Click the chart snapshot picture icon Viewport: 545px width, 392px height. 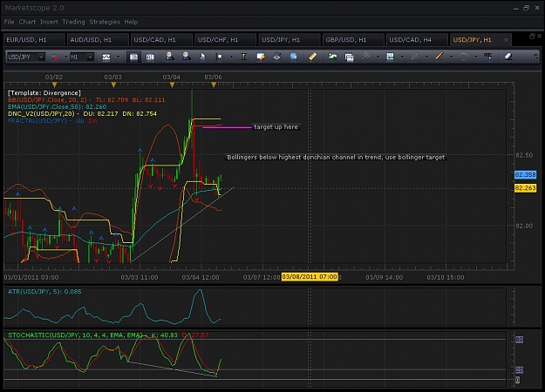[x=391, y=57]
